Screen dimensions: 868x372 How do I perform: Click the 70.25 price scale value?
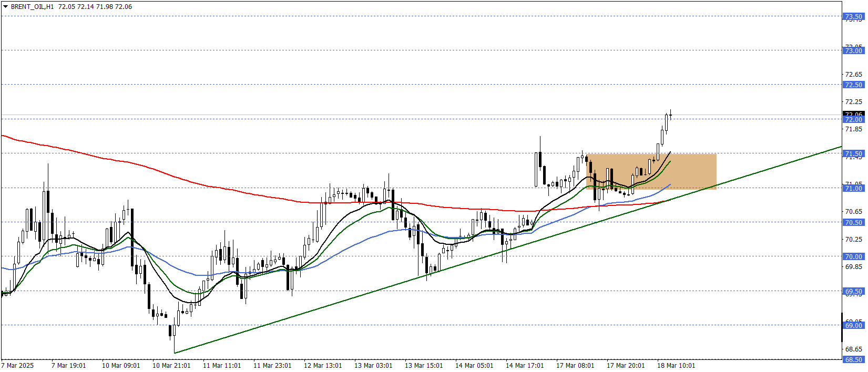pyautogui.click(x=854, y=239)
